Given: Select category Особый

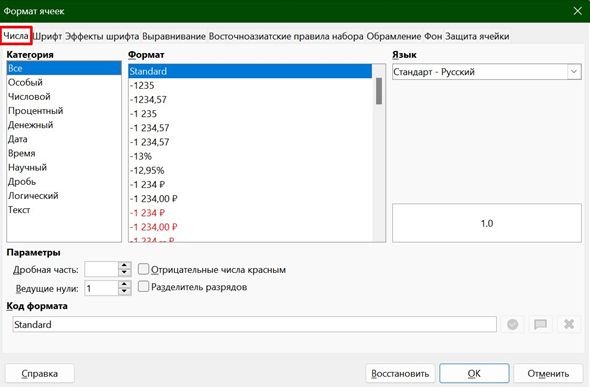Looking at the screenshot, I should (x=64, y=82).
